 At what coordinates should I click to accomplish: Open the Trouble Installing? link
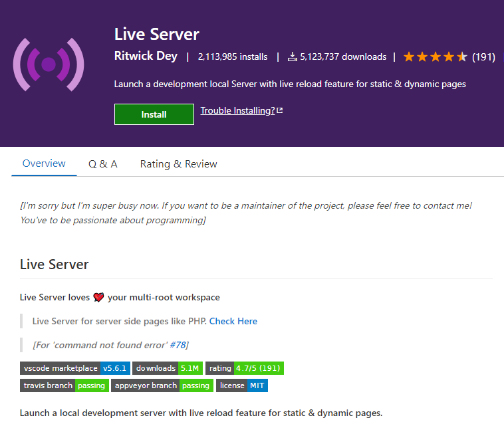(237, 110)
